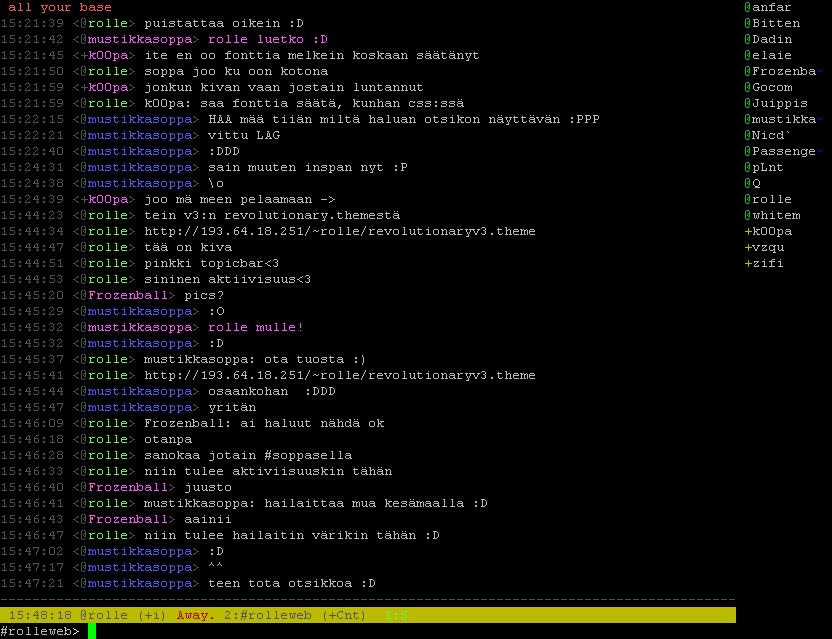832x639 pixels.
Task: Select @whitem in the nick list
Action: tap(772, 215)
